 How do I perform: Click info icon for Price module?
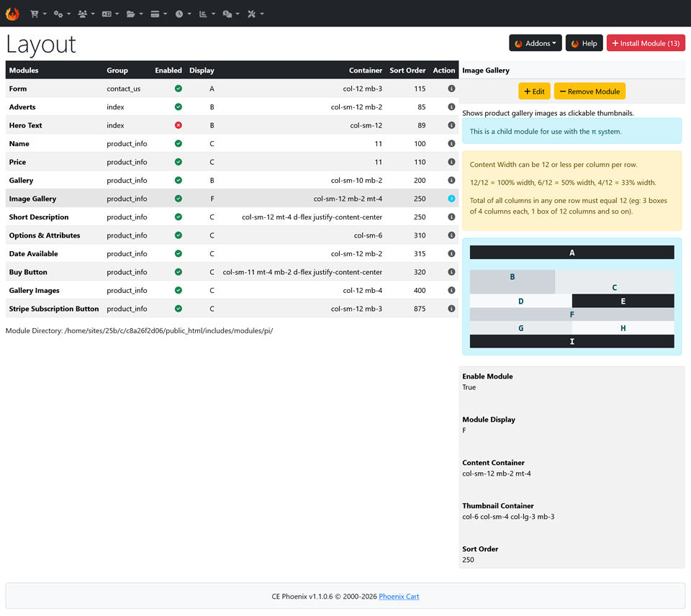click(451, 162)
